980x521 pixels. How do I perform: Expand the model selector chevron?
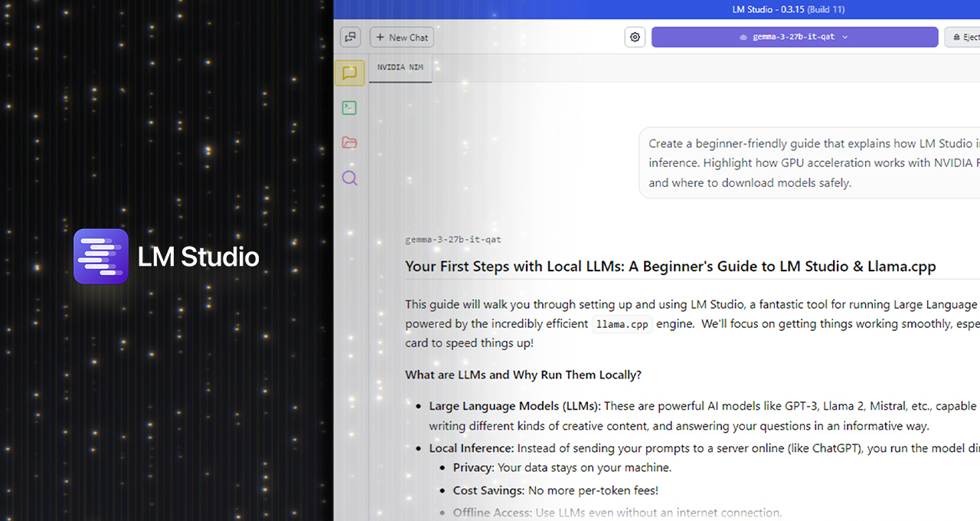point(845,37)
